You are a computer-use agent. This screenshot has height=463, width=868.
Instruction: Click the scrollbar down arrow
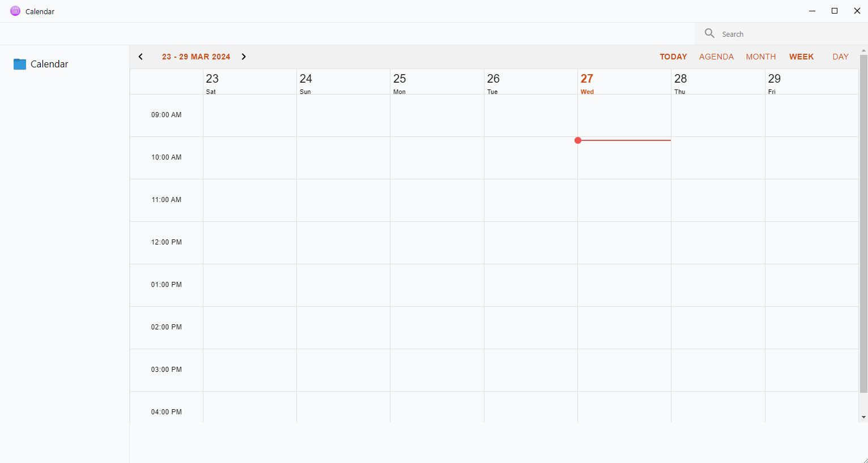point(863,417)
